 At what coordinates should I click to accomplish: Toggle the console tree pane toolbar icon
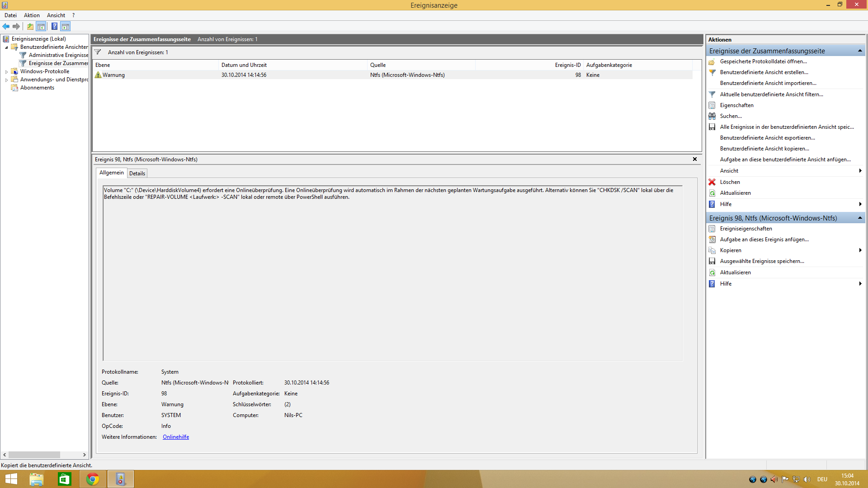click(41, 26)
